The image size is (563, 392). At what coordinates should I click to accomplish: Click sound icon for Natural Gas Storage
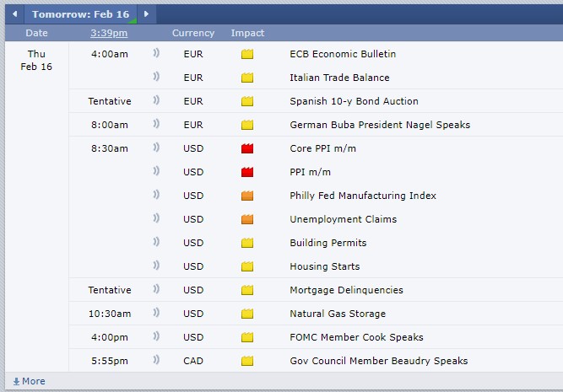(156, 314)
